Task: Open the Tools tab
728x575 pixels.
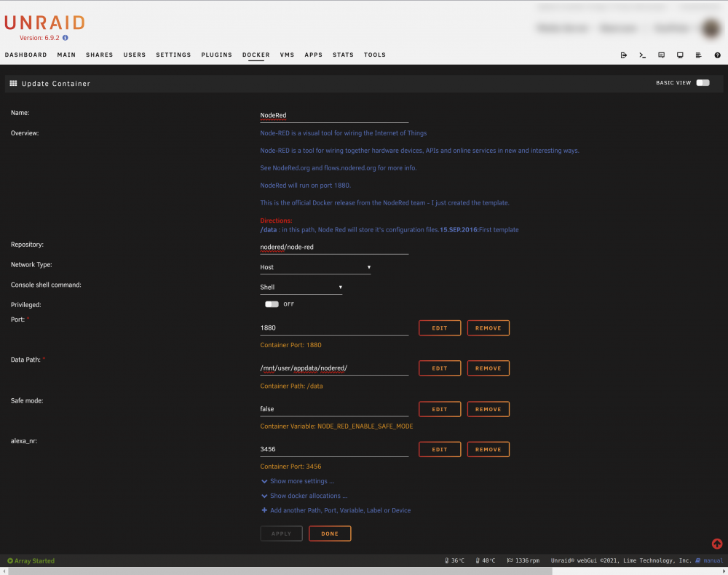Action: click(375, 55)
